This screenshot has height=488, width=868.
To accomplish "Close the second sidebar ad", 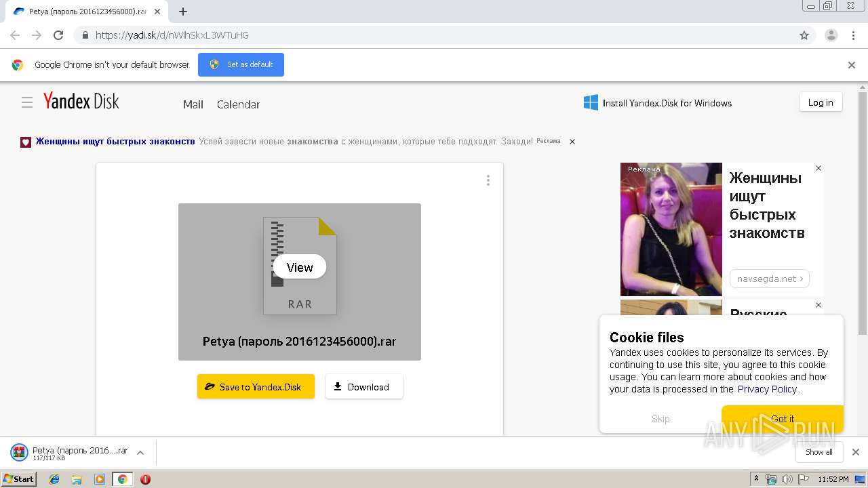I will click(818, 305).
